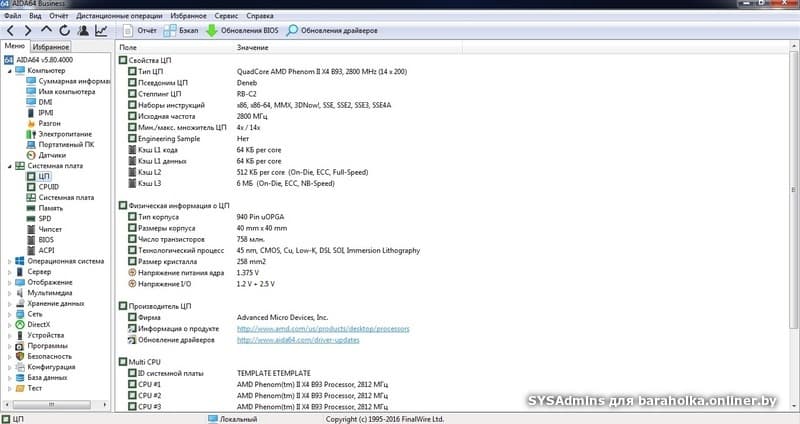This screenshot has height=424, width=800.
Task: Open the Отчёт menu in menu bar
Action: pos(59,16)
